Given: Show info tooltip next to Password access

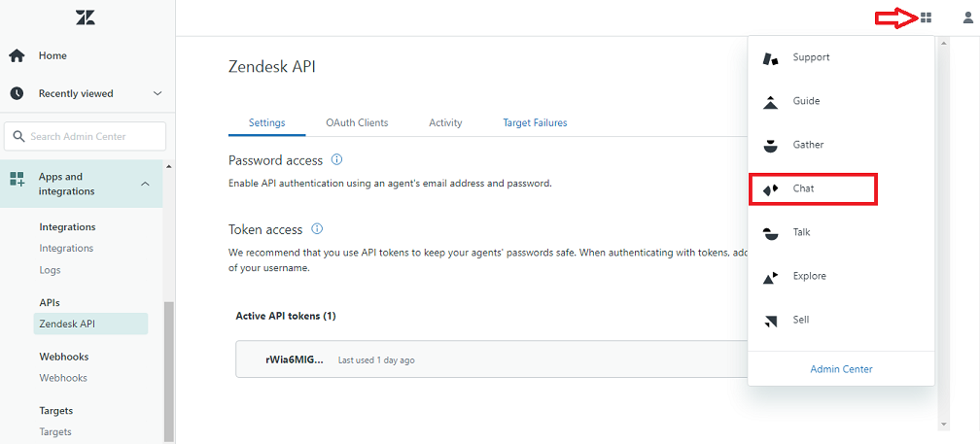Looking at the screenshot, I should (x=336, y=160).
